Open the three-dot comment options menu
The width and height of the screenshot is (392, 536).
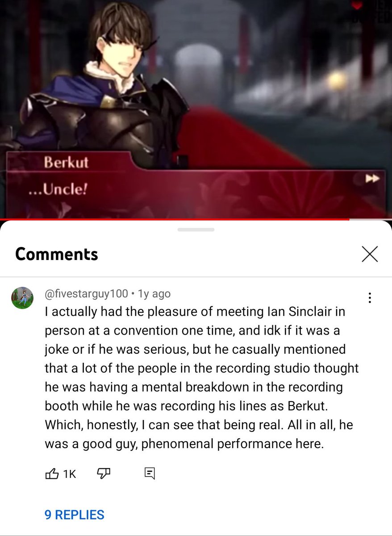click(x=370, y=298)
